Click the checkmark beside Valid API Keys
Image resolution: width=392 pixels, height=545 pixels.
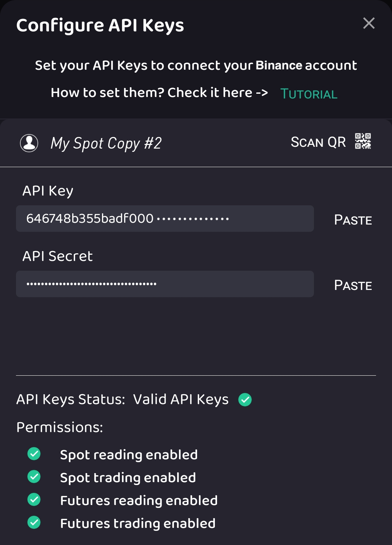click(x=245, y=400)
